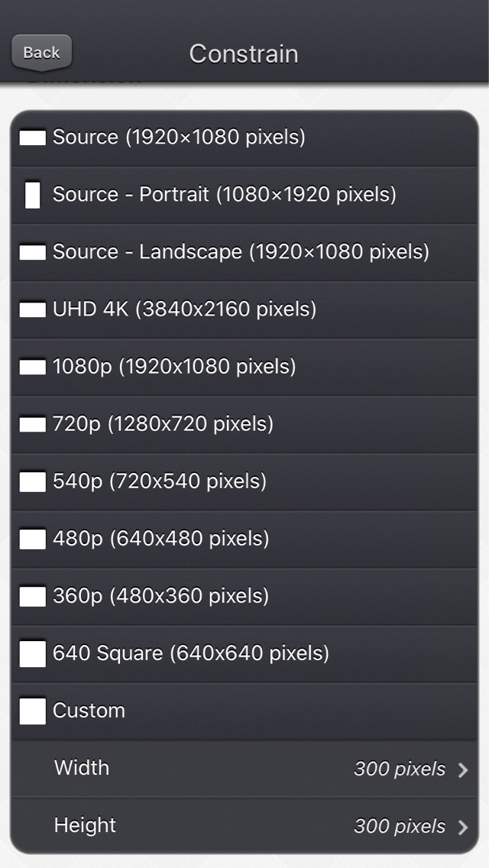Screen dimensions: 489x868
Task: Tap the 540p aspect ratio icon
Action: point(33,481)
